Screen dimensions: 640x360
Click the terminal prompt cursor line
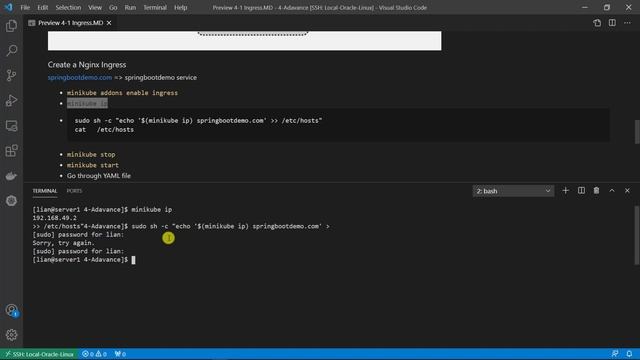(84, 260)
